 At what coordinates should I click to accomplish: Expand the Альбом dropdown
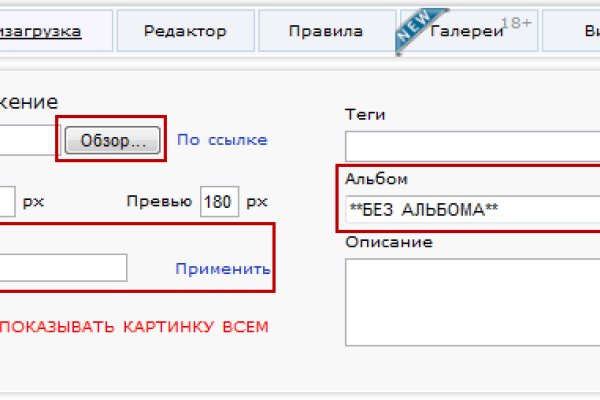pyautogui.click(x=470, y=210)
